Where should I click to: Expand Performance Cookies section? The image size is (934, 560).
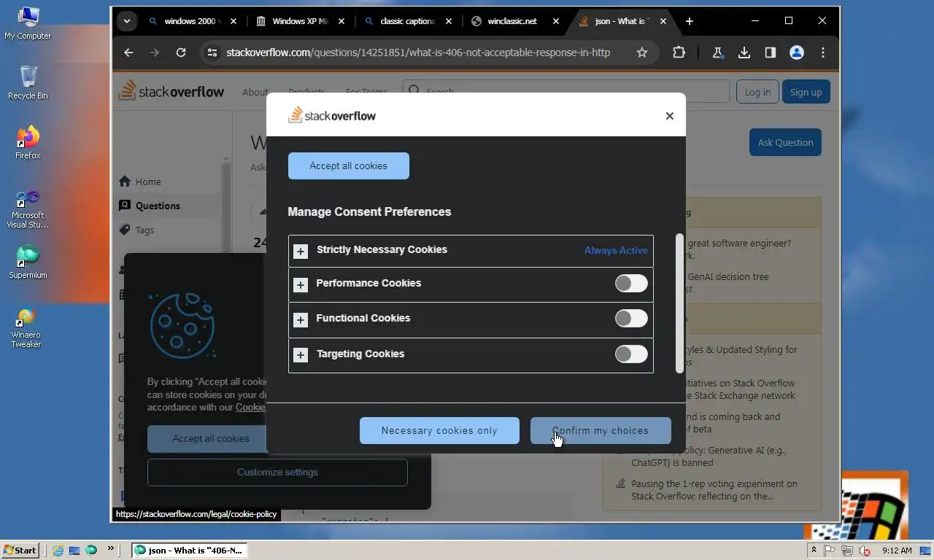tap(300, 284)
